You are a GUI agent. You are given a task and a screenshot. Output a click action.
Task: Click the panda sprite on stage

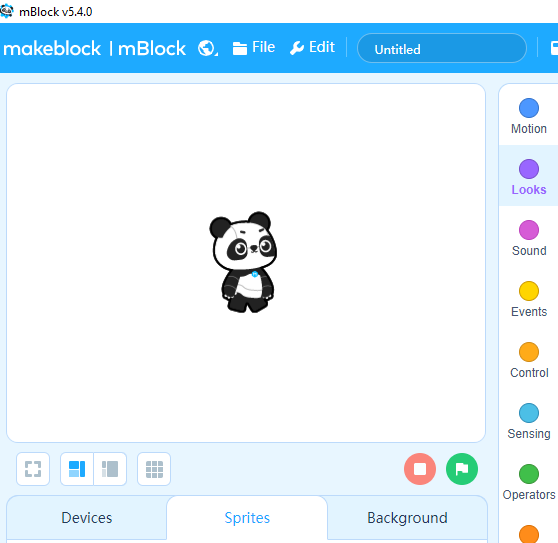click(x=243, y=262)
